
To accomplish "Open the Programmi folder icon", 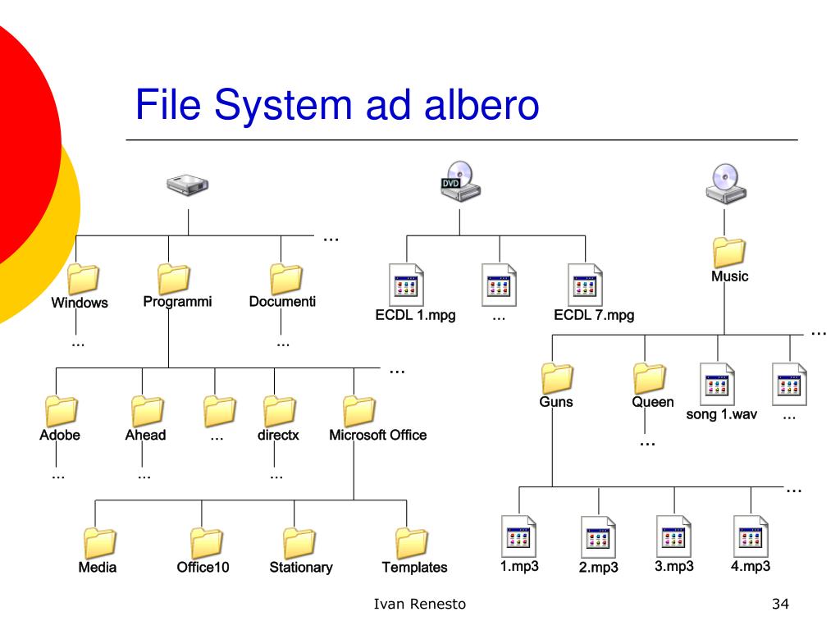I will [174, 279].
